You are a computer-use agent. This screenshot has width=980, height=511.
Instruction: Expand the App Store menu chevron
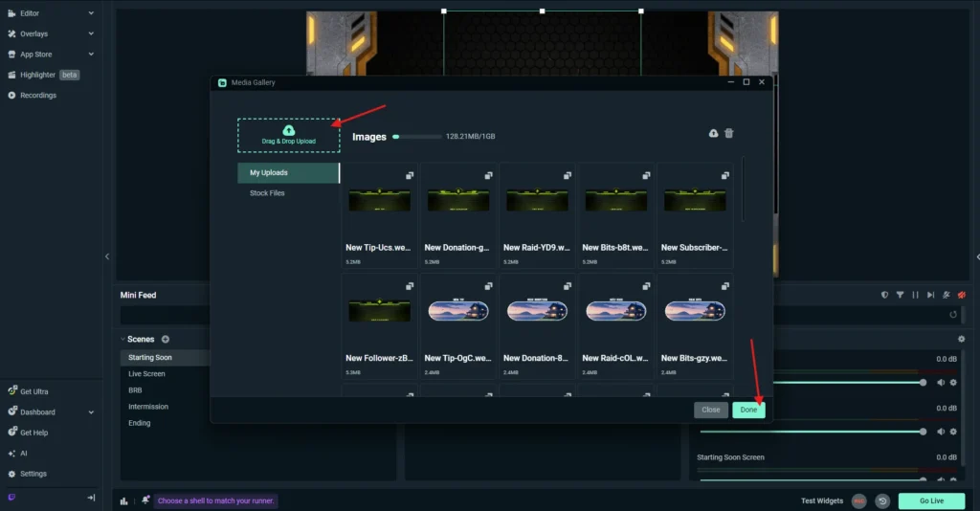click(x=91, y=55)
